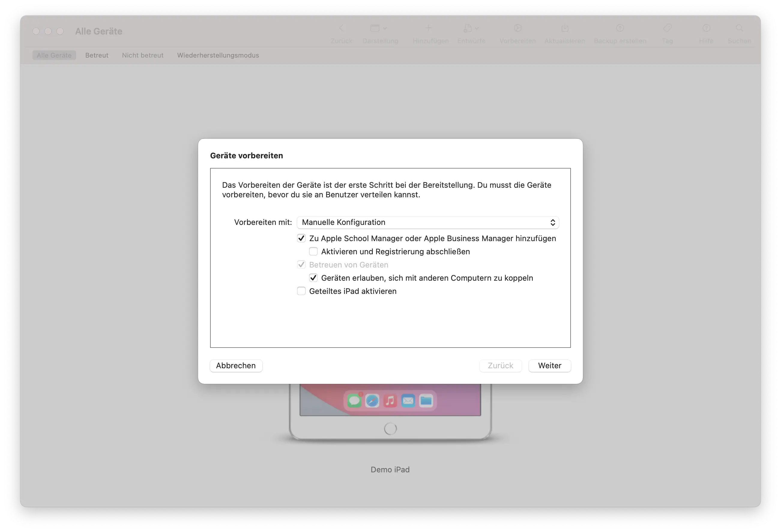Click the Vorbereiten toolbar icon
The width and height of the screenshot is (781, 532).
(x=517, y=28)
